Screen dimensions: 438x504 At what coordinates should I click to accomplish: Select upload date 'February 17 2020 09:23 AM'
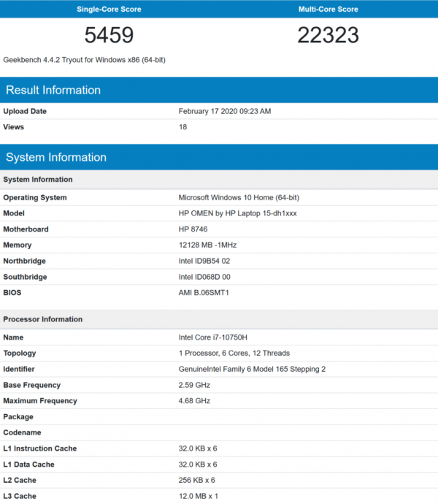pos(225,111)
